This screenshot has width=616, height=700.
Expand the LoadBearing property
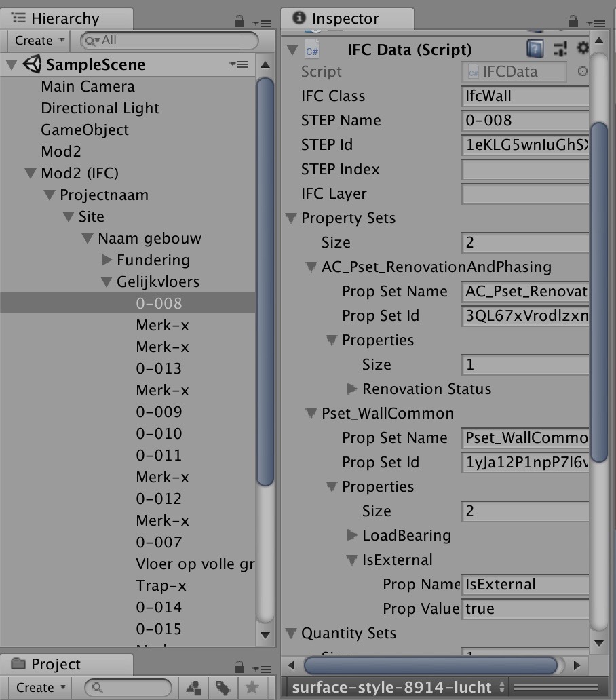point(352,535)
